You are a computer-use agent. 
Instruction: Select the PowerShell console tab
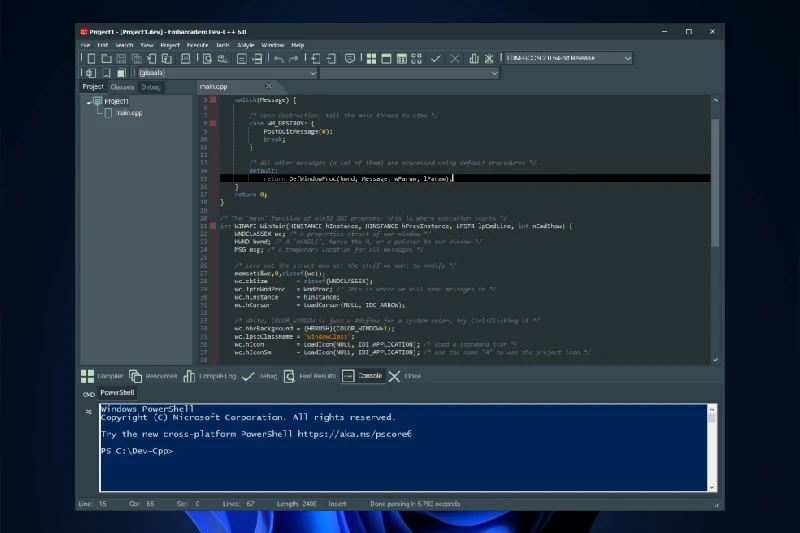[117, 393]
